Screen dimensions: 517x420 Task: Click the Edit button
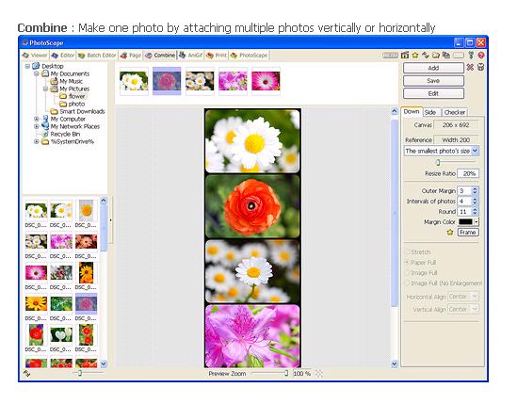(x=433, y=93)
